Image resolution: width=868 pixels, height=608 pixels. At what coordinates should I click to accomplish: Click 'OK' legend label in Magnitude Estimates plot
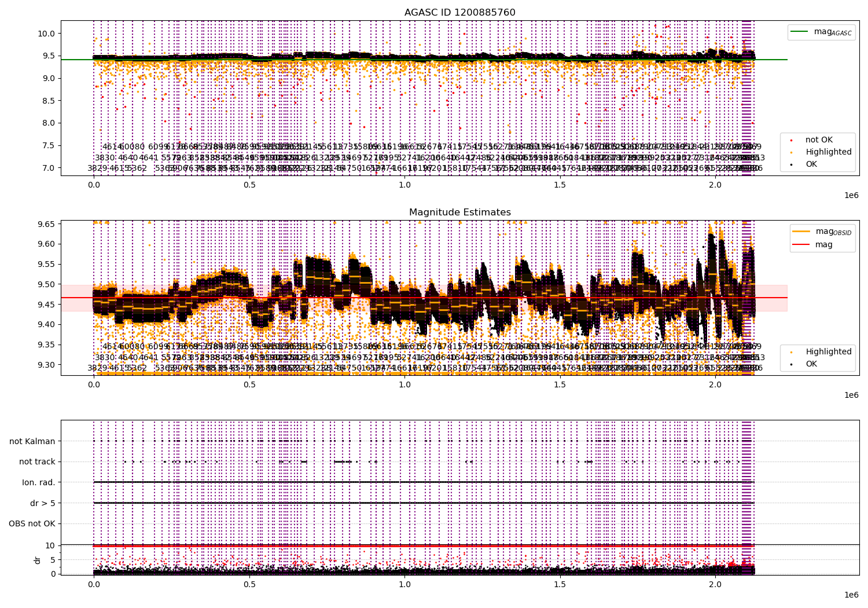[811, 364]
